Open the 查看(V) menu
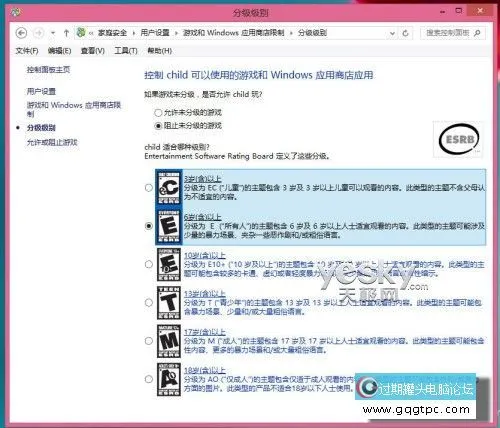 pyautogui.click(x=93, y=51)
